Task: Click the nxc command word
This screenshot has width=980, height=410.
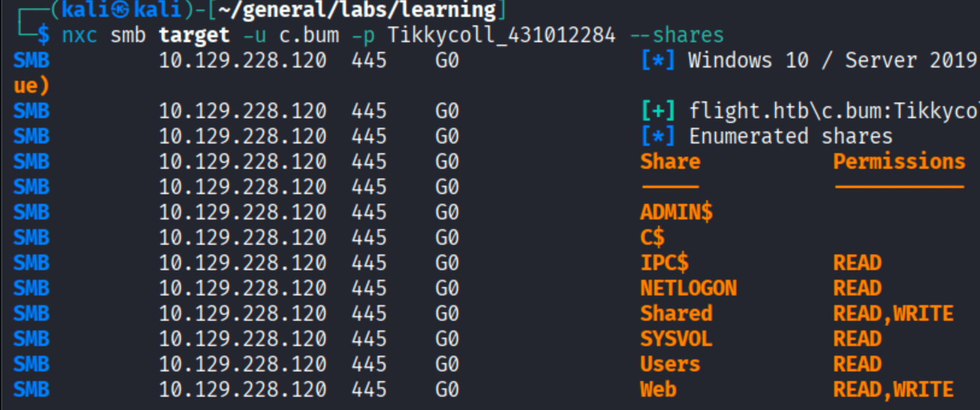Action: point(80,35)
